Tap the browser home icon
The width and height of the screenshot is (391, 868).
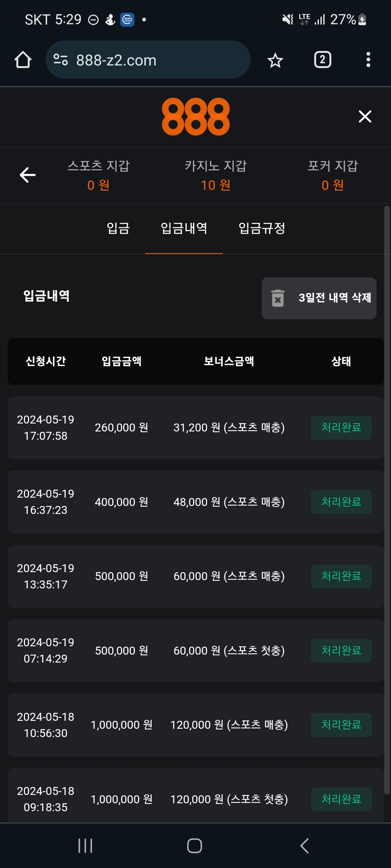(x=23, y=60)
